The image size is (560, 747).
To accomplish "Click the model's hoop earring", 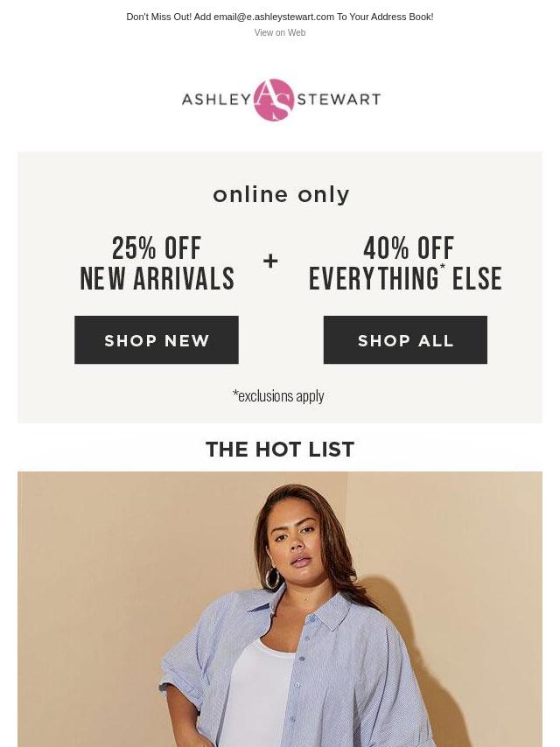I will point(272,578).
